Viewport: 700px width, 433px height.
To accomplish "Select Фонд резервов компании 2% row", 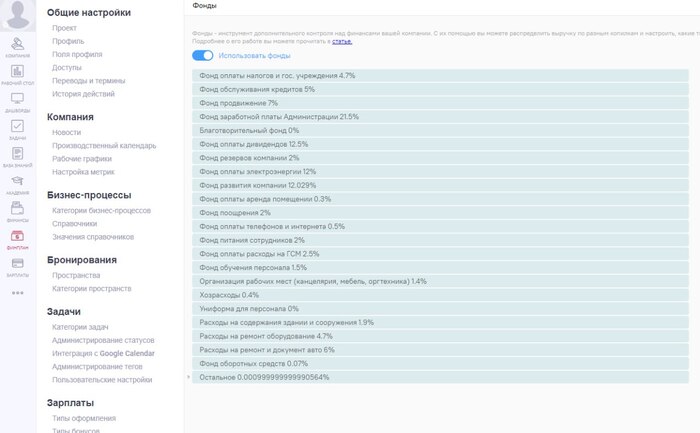I will coord(440,158).
